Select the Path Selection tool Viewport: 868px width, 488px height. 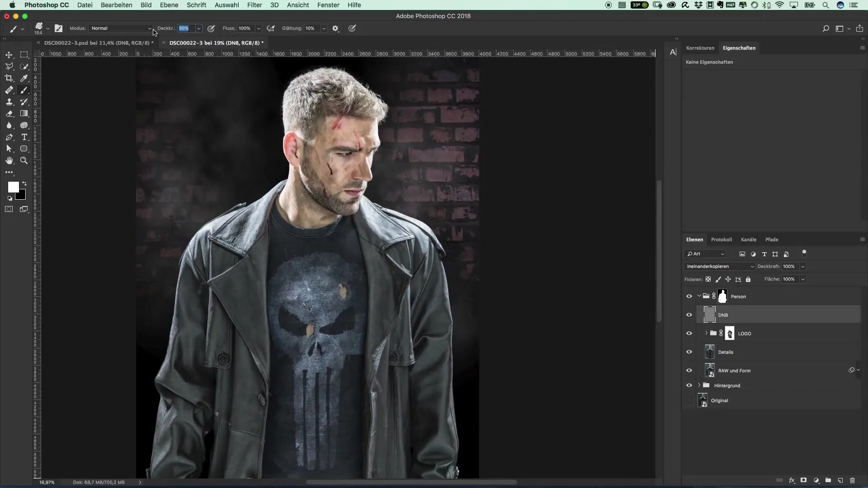tap(9, 149)
